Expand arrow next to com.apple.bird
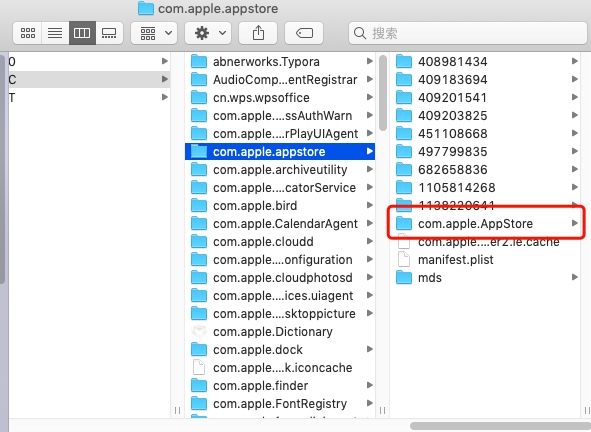Screen dimensions: 591x432 coord(370,205)
